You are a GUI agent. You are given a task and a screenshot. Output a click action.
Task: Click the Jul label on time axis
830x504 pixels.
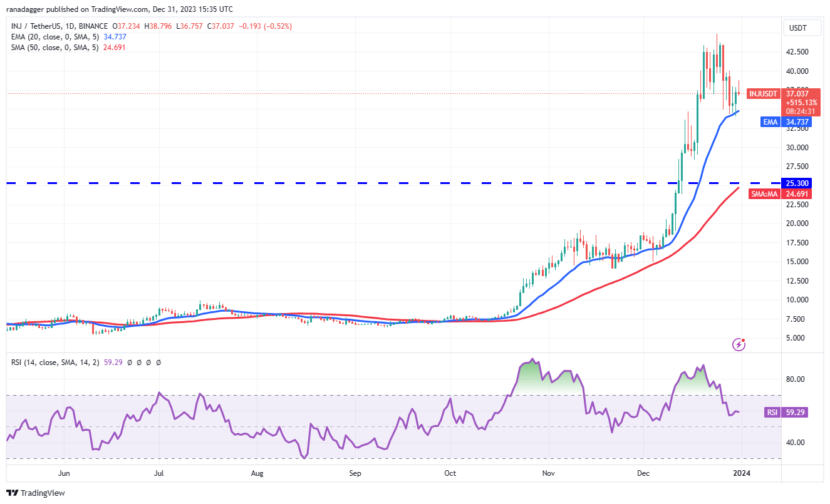(x=159, y=473)
